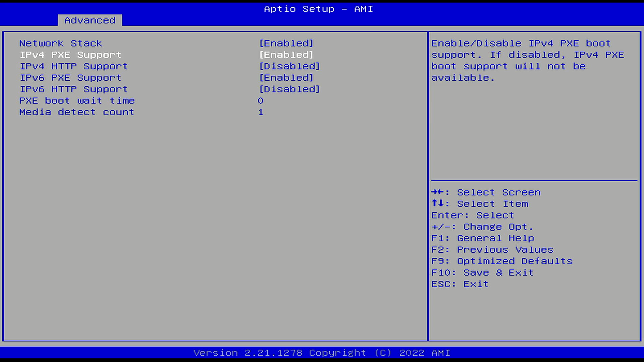Select IPv4 HTTP Support item

click(74, 66)
